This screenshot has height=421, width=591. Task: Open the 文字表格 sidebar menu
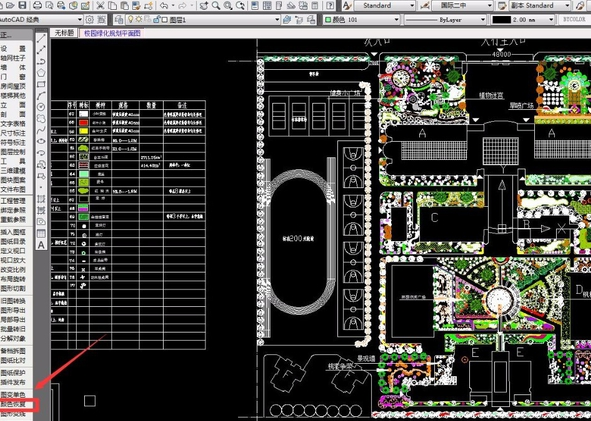click(x=13, y=124)
